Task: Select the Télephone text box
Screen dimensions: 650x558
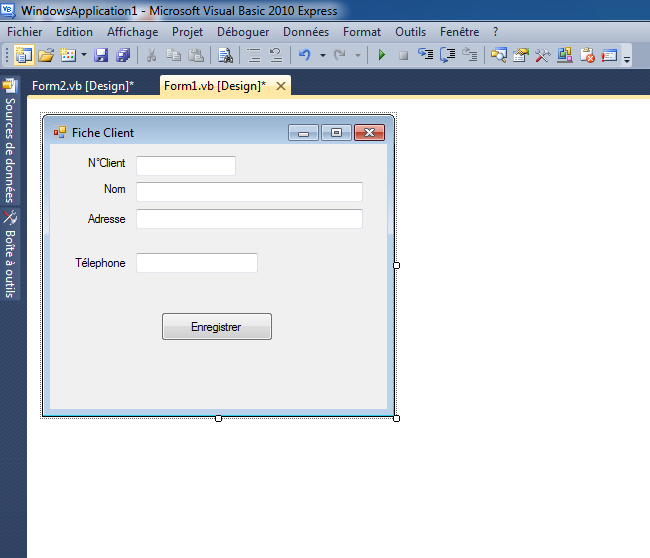Action: [x=197, y=263]
